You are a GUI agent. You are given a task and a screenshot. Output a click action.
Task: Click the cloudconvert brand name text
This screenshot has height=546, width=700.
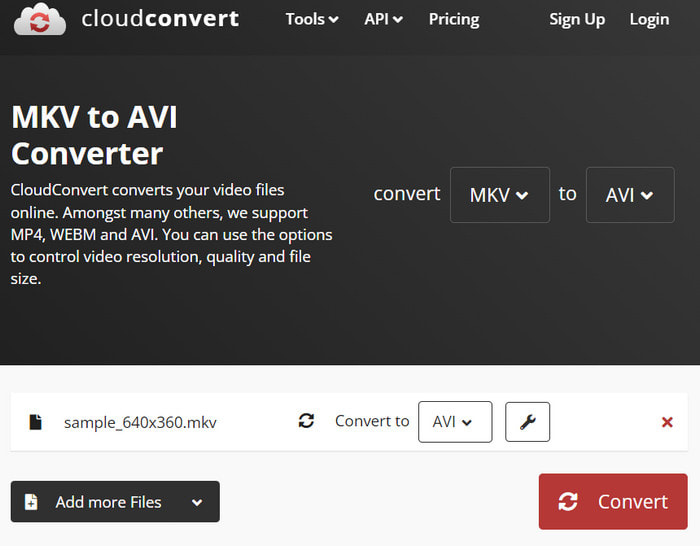(160, 19)
